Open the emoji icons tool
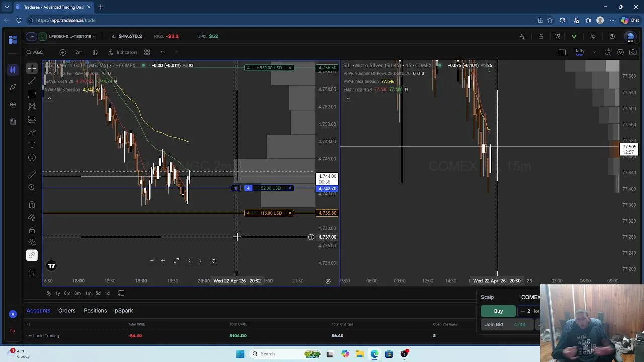The height and width of the screenshot is (362, 644). tap(32, 158)
